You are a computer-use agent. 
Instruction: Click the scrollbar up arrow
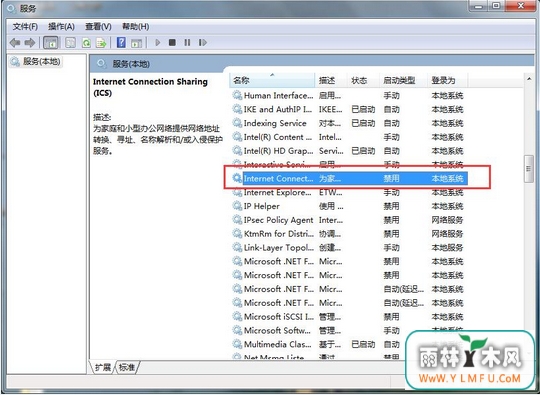[529, 80]
